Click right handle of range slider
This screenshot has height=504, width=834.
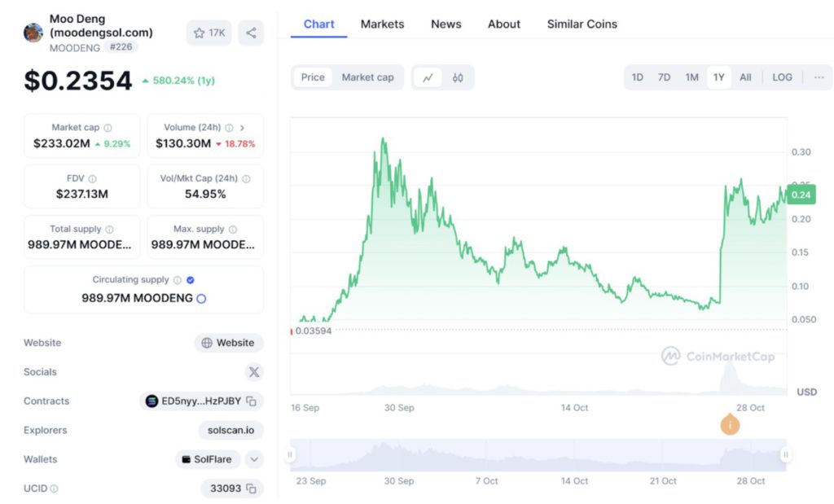coord(786,455)
